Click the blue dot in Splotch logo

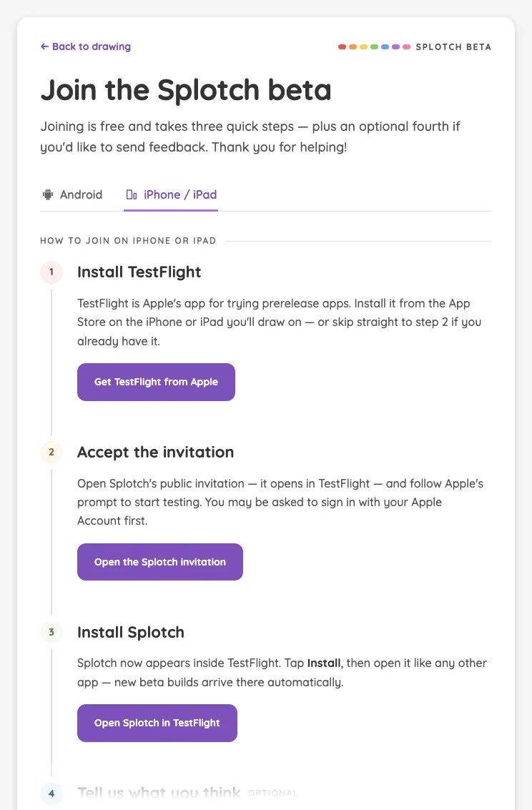coord(385,47)
